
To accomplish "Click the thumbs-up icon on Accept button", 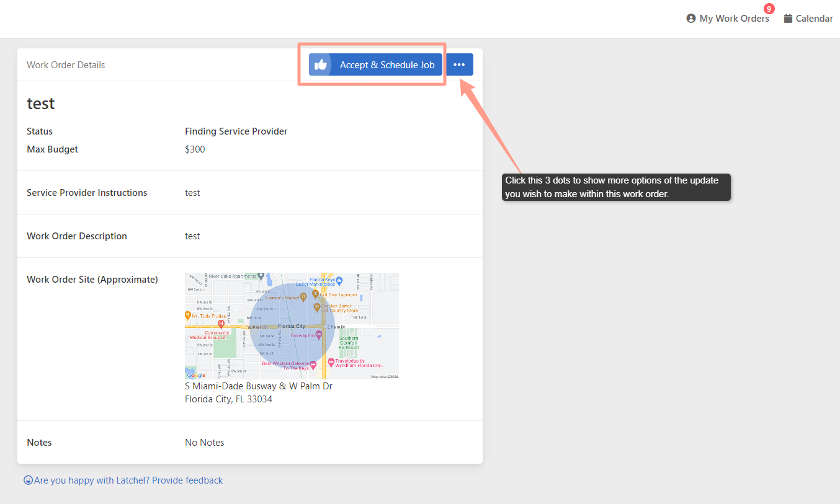I will pos(321,64).
